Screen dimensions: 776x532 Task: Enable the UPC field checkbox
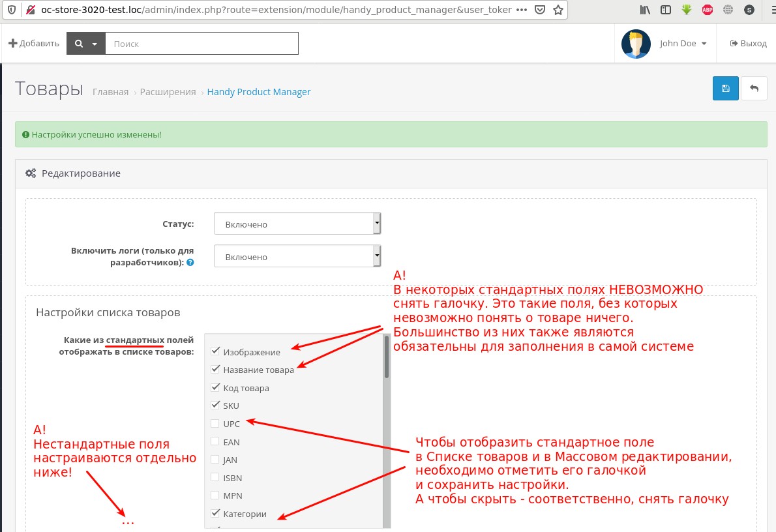pos(216,423)
